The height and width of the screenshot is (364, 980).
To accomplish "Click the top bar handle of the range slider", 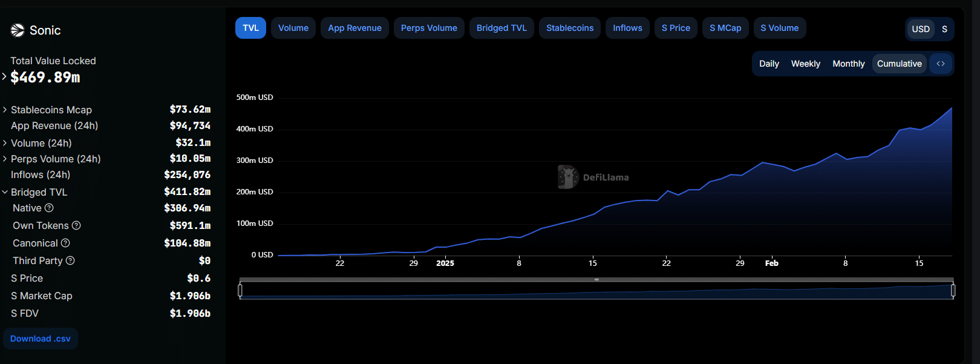I will click(x=596, y=280).
